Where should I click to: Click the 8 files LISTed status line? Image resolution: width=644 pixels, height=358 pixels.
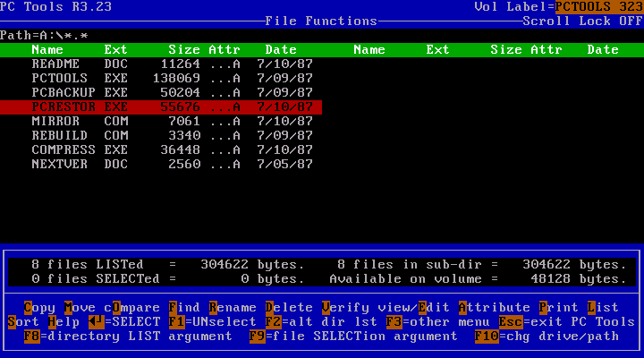(x=168, y=265)
